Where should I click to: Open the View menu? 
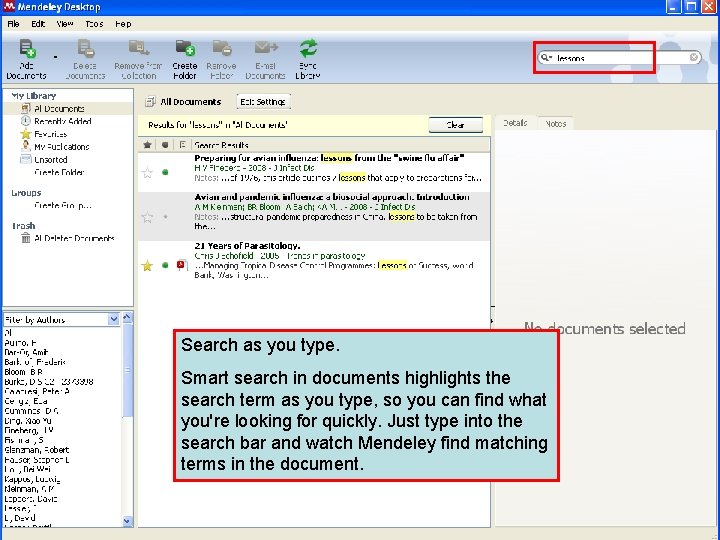pyautogui.click(x=65, y=24)
